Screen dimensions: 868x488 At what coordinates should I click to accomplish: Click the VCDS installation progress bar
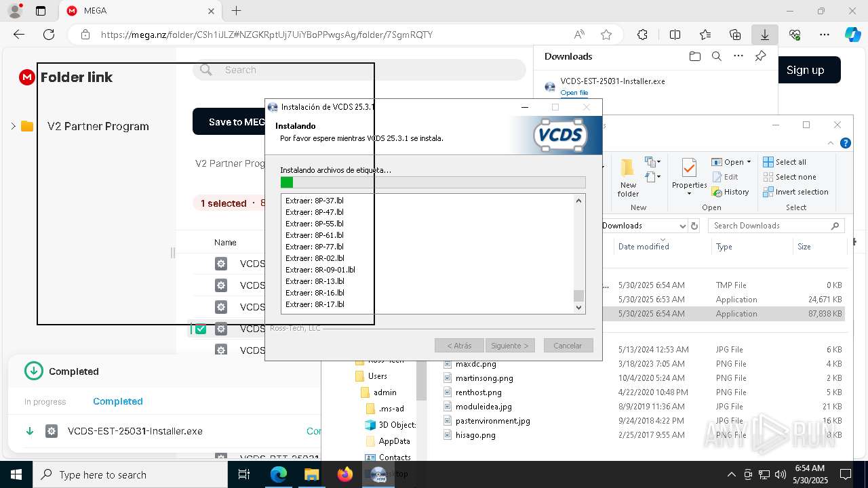click(433, 182)
